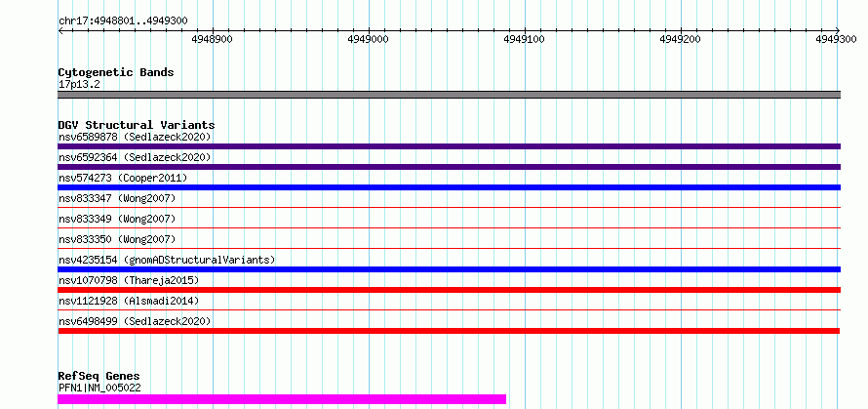Open variant nsv574273 (Cooper2011) label
This screenshot has height=409, width=868.
pos(123,178)
